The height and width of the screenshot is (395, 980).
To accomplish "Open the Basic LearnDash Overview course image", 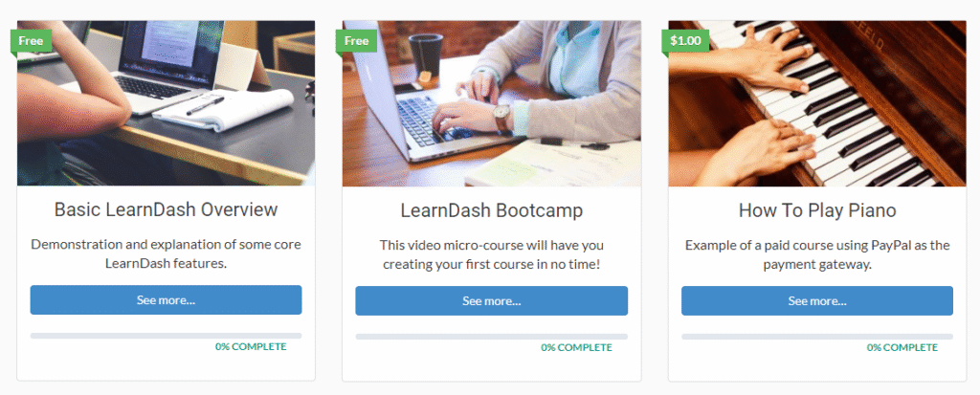I will 167,103.
